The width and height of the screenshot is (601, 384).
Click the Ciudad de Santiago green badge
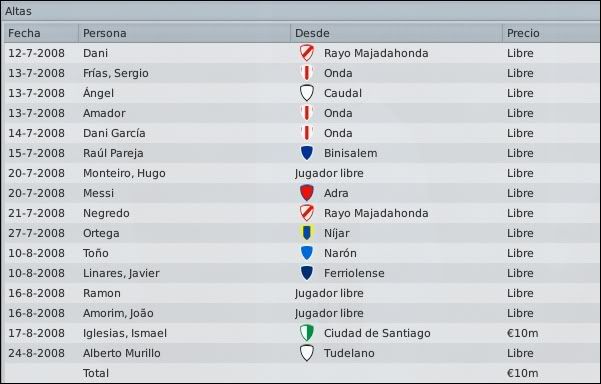pos(307,333)
